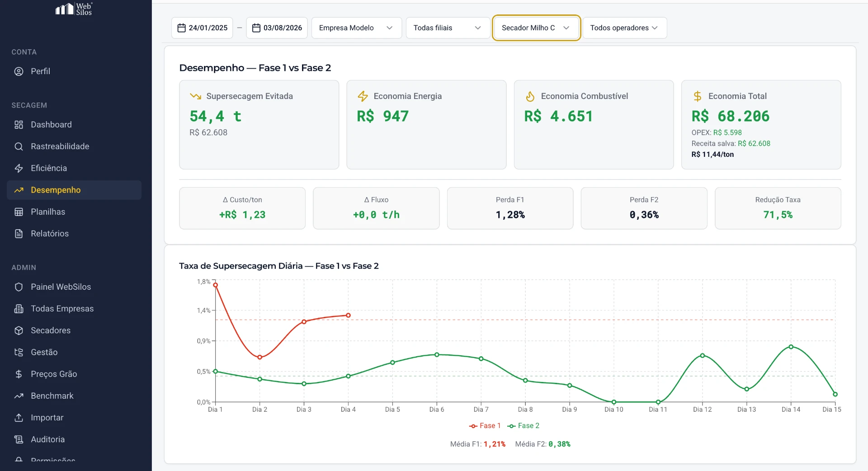Click the WebSilos logo
Screen dimensions: 868x471
pos(74,9)
